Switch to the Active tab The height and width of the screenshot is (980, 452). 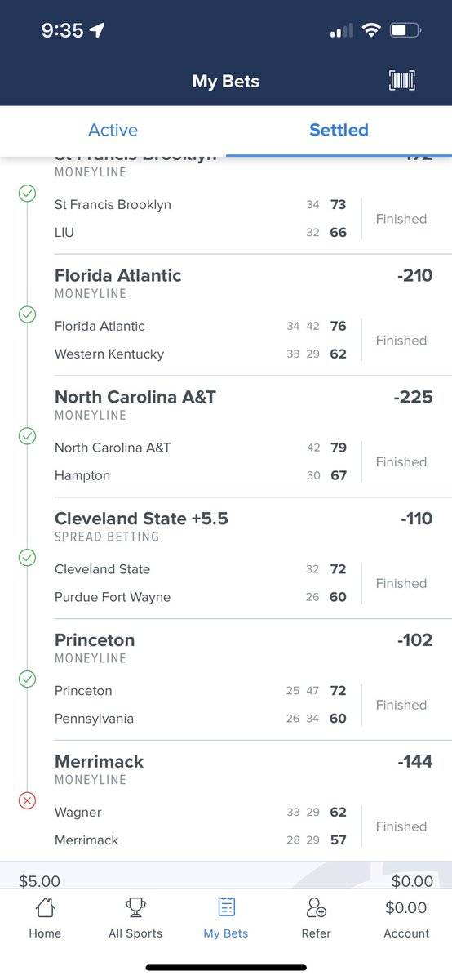[x=113, y=130]
